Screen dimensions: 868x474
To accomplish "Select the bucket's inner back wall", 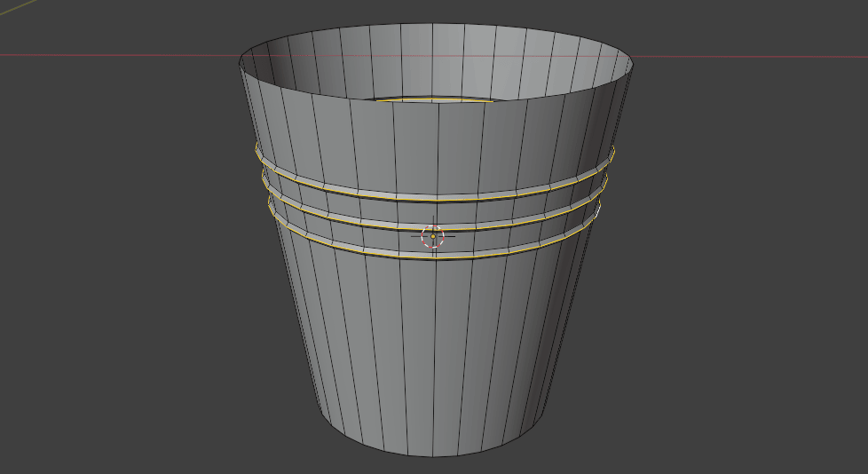I will tap(435, 60).
